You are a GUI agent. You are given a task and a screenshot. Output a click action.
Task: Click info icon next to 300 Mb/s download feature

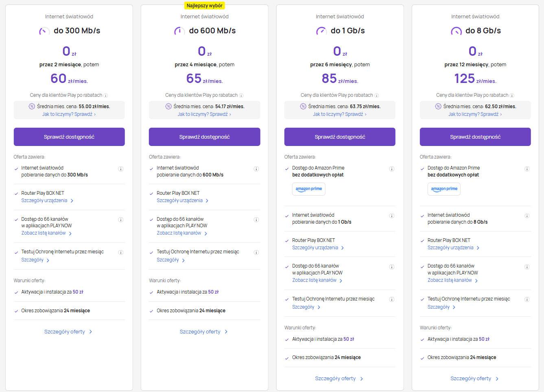(120, 169)
